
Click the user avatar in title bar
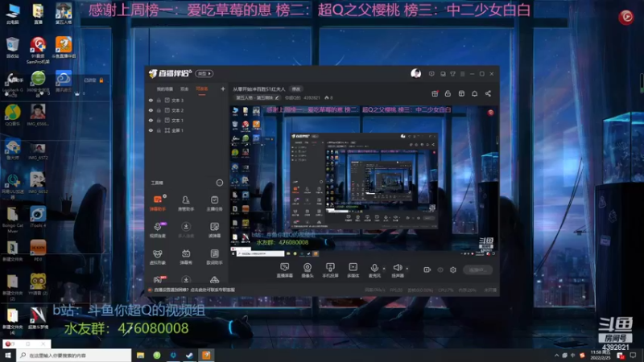[415, 73]
